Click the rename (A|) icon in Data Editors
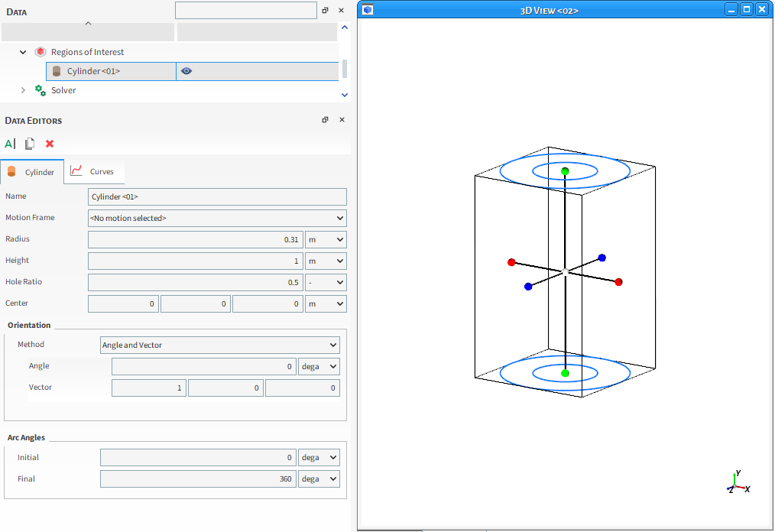 click(x=10, y=144)
